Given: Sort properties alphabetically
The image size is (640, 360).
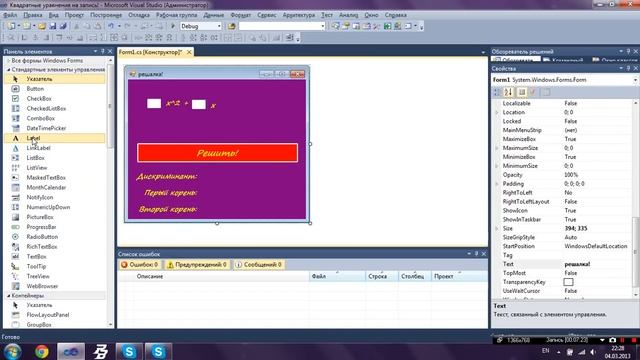Looking at the screenshot, I should point(508,92).
